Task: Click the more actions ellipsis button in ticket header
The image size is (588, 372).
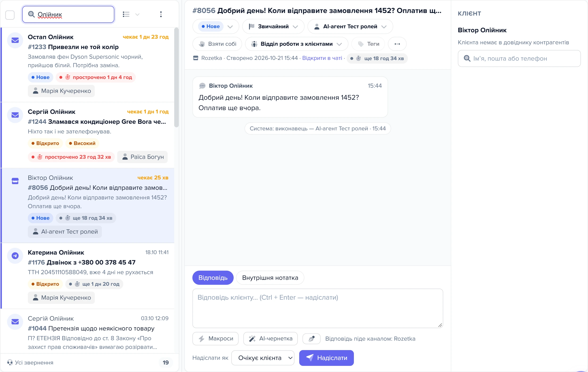Action: (397, 44)
